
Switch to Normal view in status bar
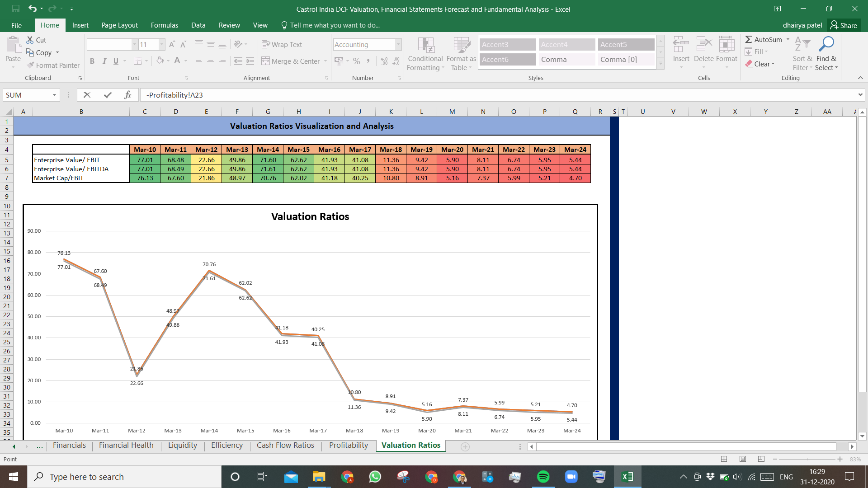click(x=724, y=459)
